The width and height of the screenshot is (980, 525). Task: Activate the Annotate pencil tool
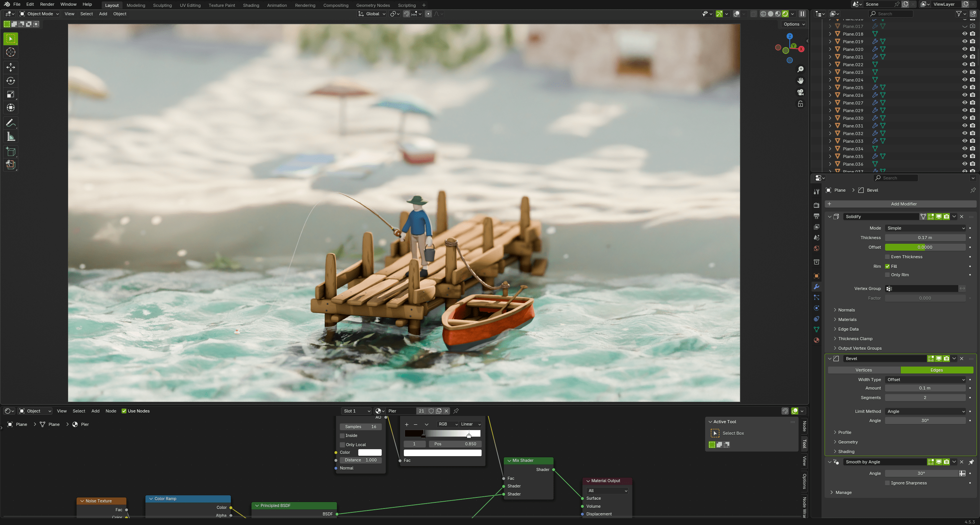tap(11, 123)
